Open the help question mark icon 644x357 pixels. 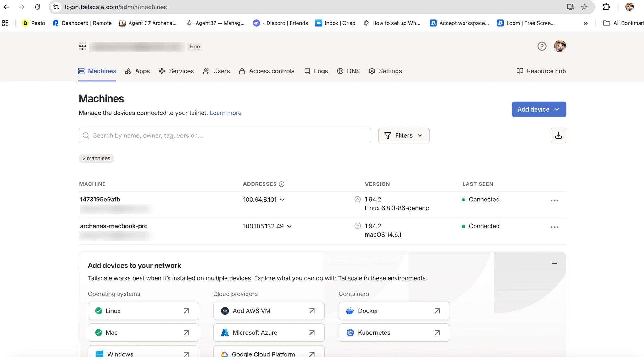(541, 46)
